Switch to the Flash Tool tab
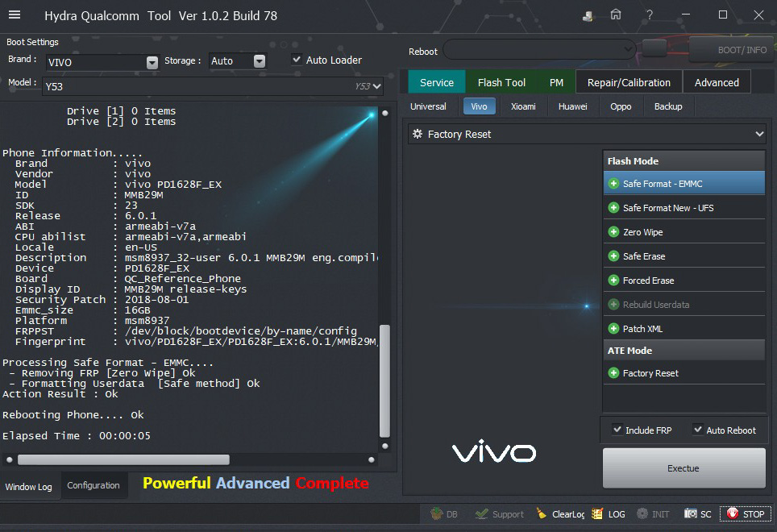Screen dimensions: 777x532 coord(501,82)
